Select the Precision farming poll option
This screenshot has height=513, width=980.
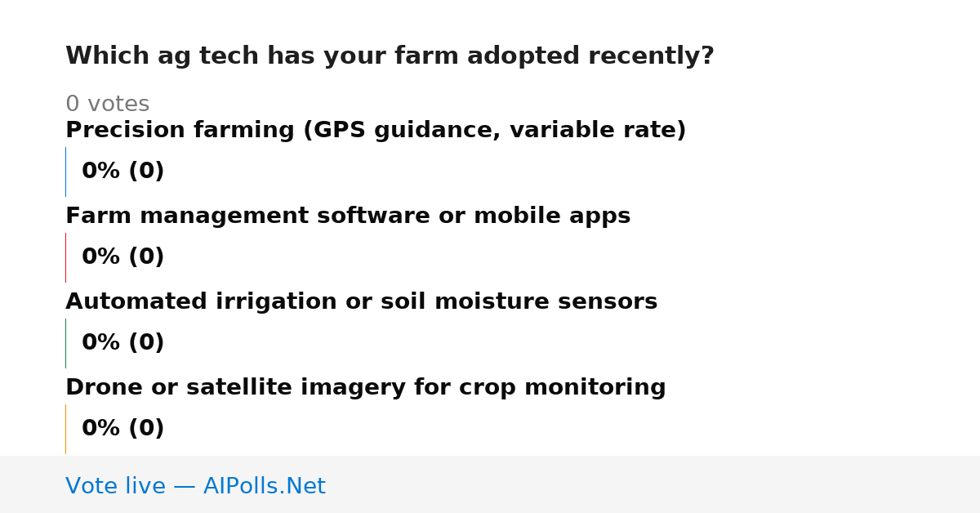pyautogui.click(x=376, y=131)
